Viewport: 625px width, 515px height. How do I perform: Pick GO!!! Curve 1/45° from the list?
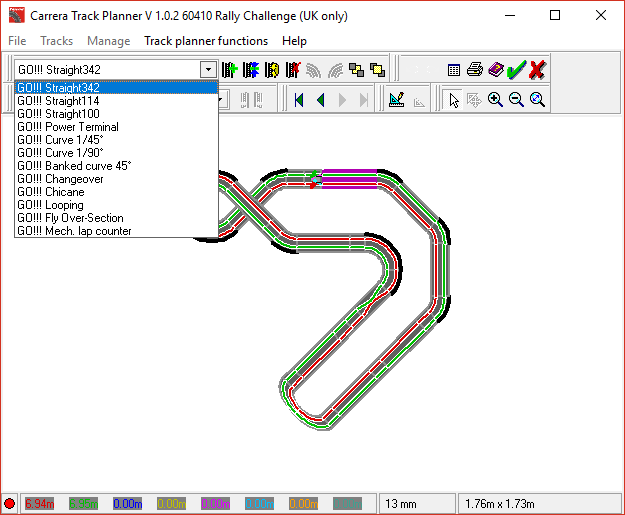tap(116, 140)
